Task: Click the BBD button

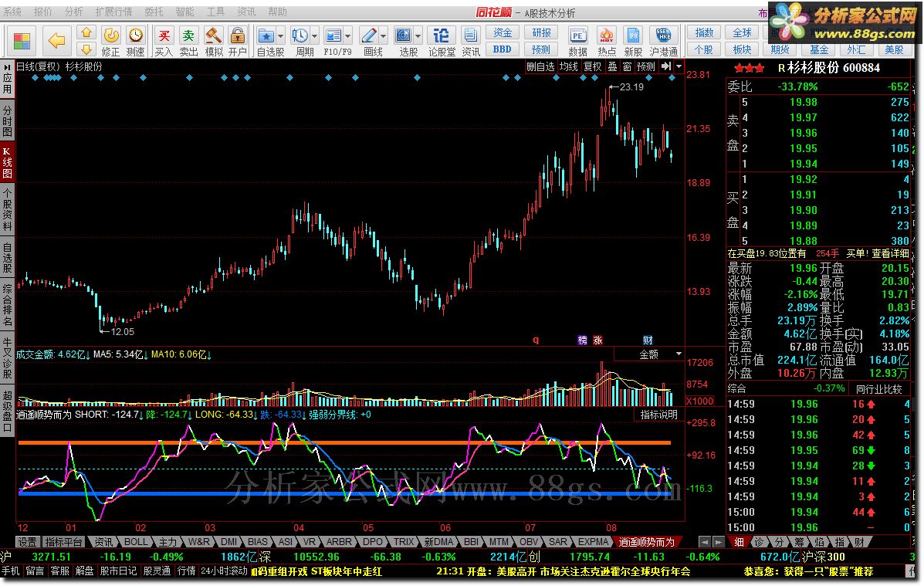Action: pyautogui.click(x=503, y=49)
